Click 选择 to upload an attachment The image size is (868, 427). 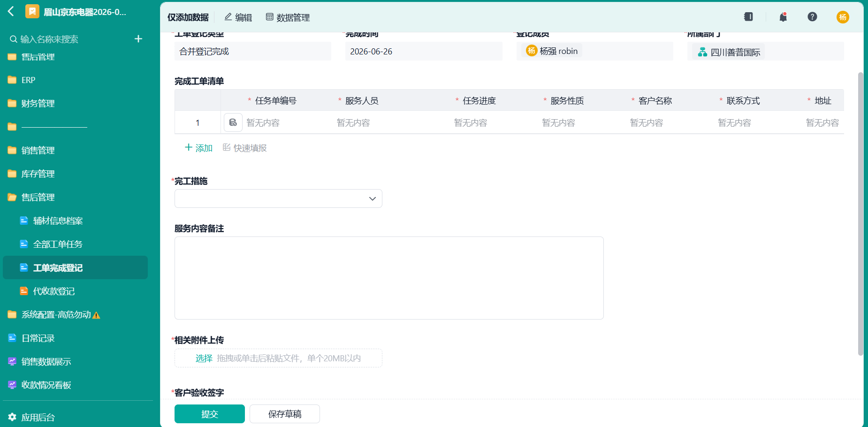point(204,358)
